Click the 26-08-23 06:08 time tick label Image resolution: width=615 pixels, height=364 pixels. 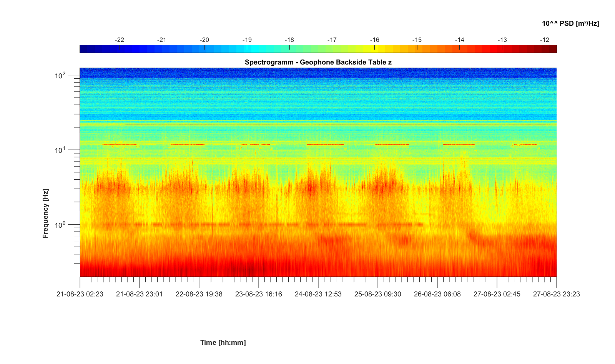[x=437, y=294]
